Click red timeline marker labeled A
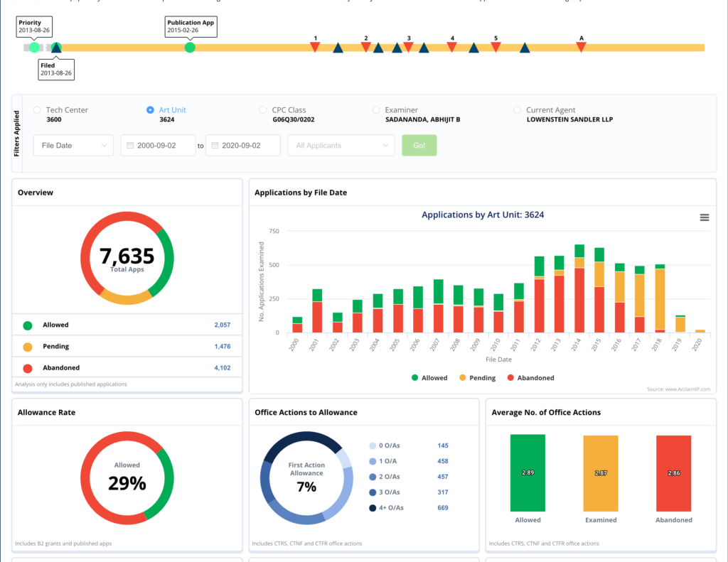728x562 pixels. 582,47
